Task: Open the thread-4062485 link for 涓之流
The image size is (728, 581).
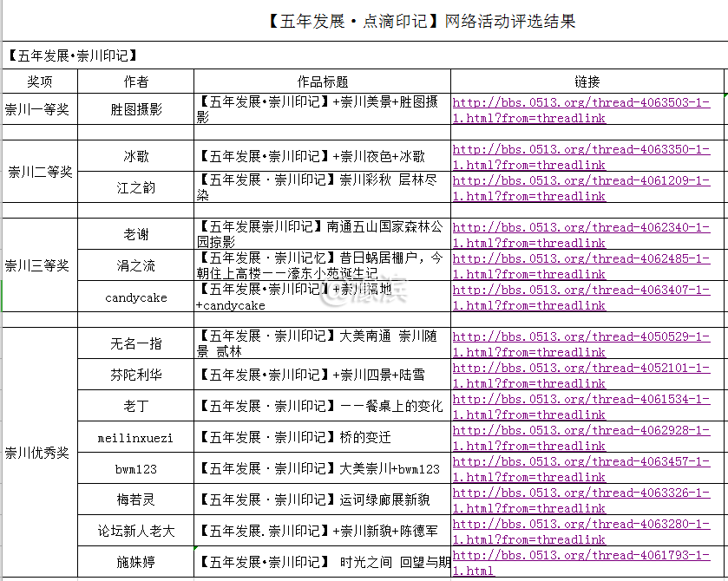Action: pos(586,266)
